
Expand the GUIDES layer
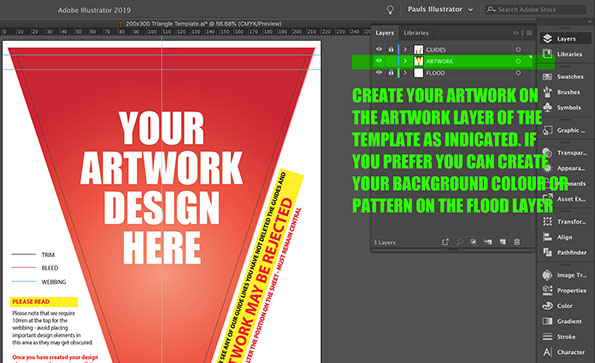click(x=405, y=49)
